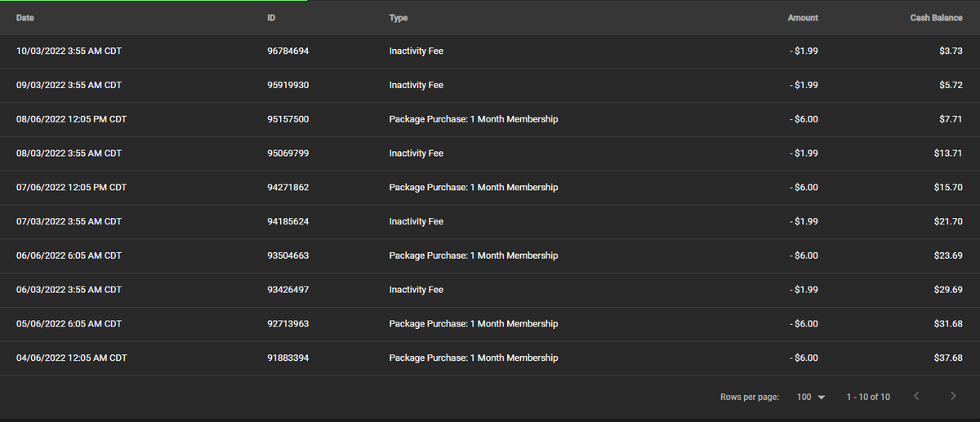980x422 pixels.
Task: Click the $7.71 cash balance value
Action: pyautogui.click(x=951, y=119)
